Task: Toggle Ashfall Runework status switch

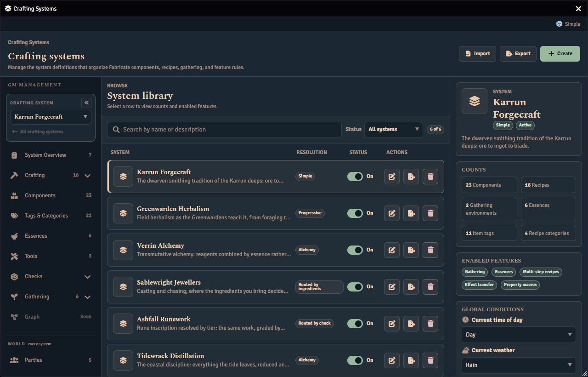Action: click(355, 324)
